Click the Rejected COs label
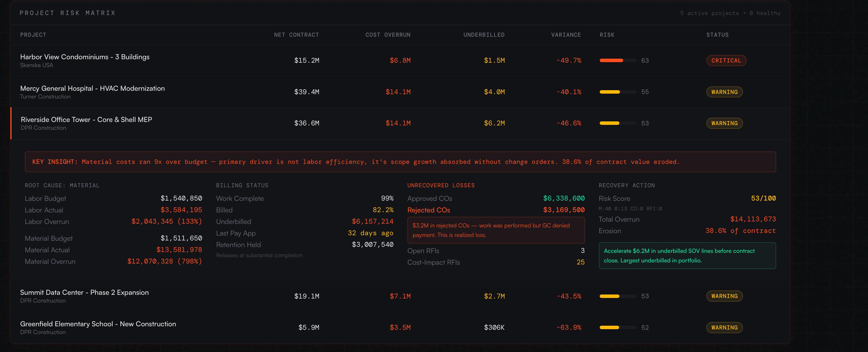Screen dimensions: 868x352 [428, 210]
